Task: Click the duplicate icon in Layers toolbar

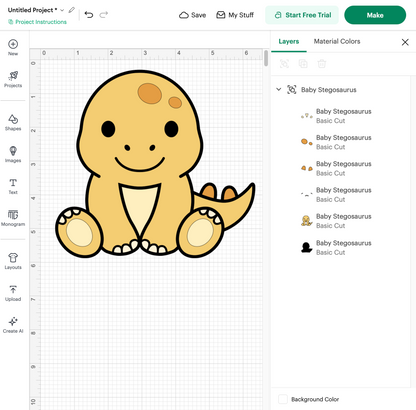Action: [303, 64]
